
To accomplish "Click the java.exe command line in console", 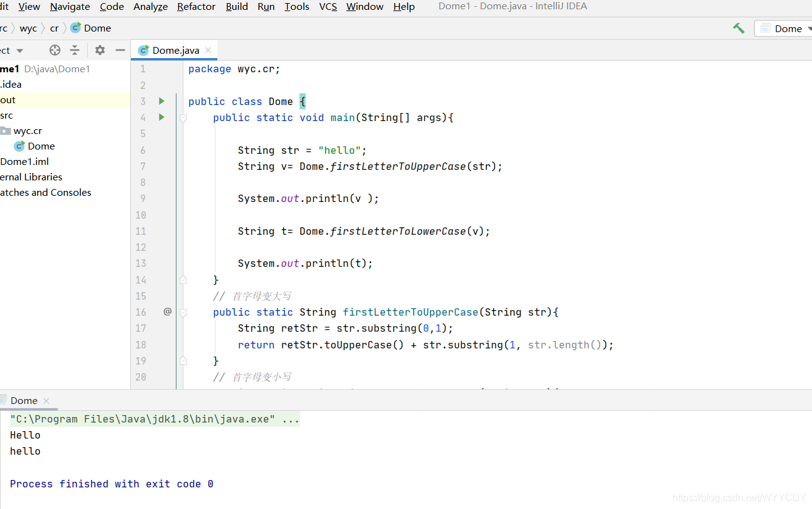I will pos(155,419).
